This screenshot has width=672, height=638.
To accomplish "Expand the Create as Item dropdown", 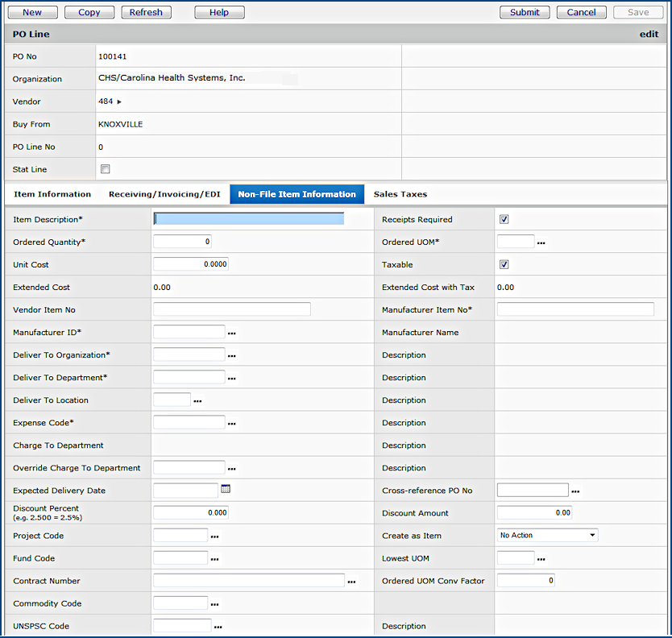I will pyautogui.click(x=547, y=535).
